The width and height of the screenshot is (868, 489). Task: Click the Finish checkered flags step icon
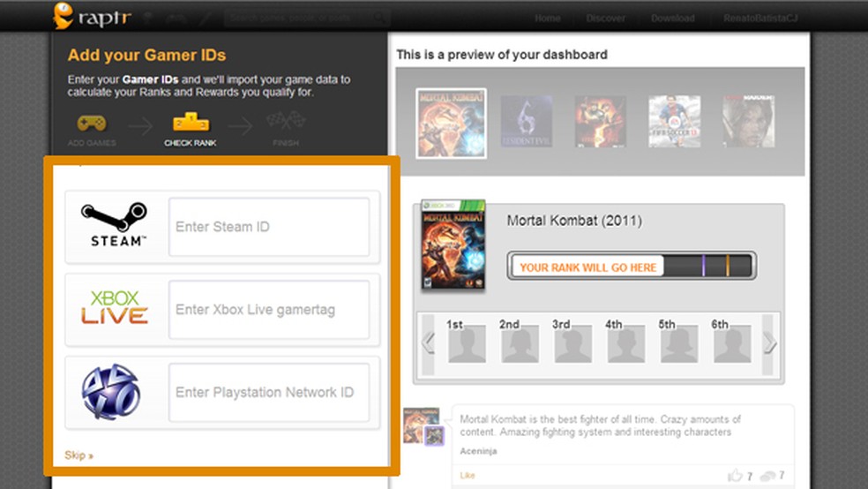pos(286,121)
